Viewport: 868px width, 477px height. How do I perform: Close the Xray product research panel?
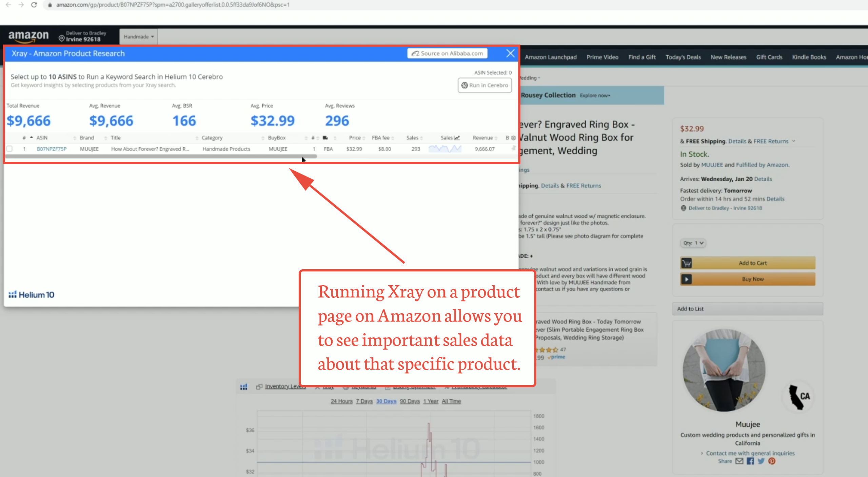pyautogui.click(x=510, y=54)
